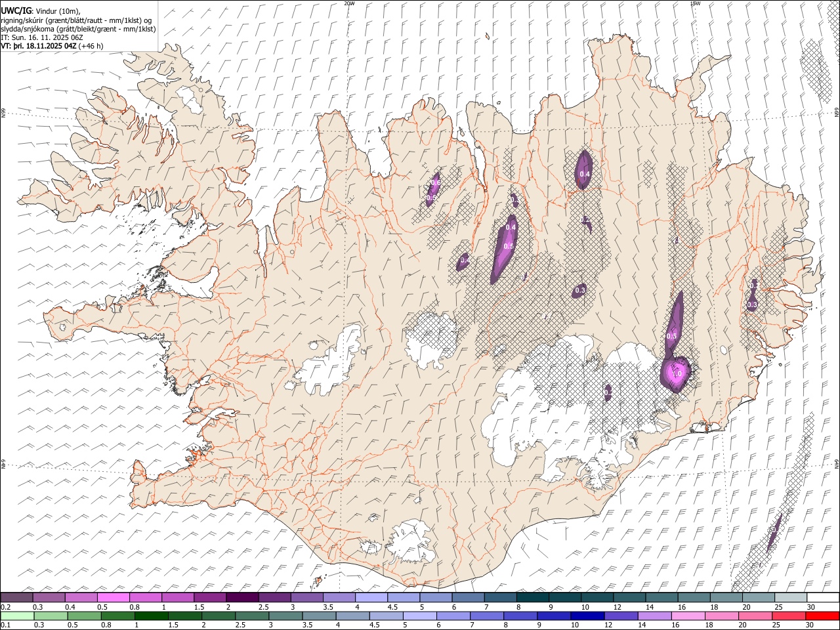Select the bright red bottom-row swatch labeled 30
The height and width of the screenshot is (630, 840).
pos(822,616)
